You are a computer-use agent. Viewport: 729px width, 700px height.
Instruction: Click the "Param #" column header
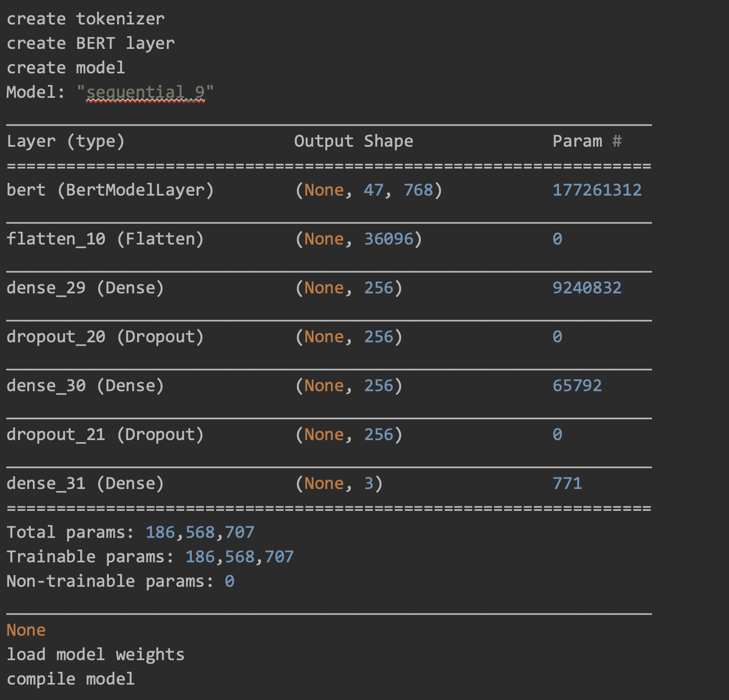[587, 141]
